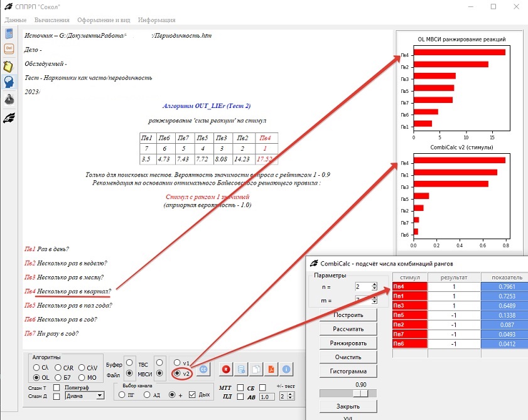Click the falcon logo in the main title bar
This screenshot has height=420, width=528.
click(8, 6)
